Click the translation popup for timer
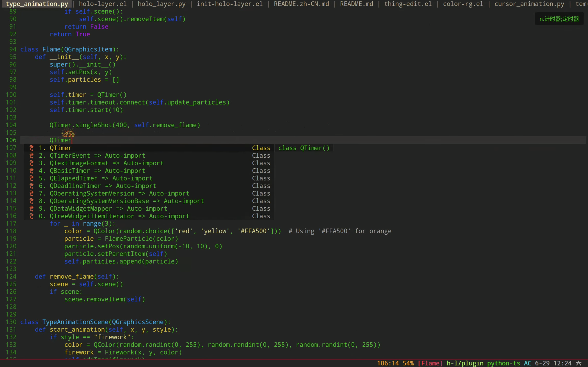Viewport: 588px width, 367px height. tap(559, 19)
